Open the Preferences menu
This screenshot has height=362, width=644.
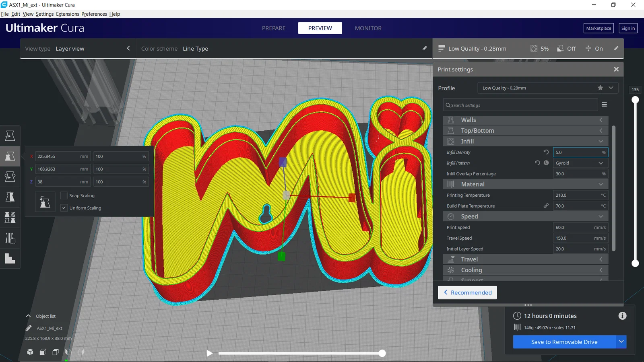coord(94,14)
